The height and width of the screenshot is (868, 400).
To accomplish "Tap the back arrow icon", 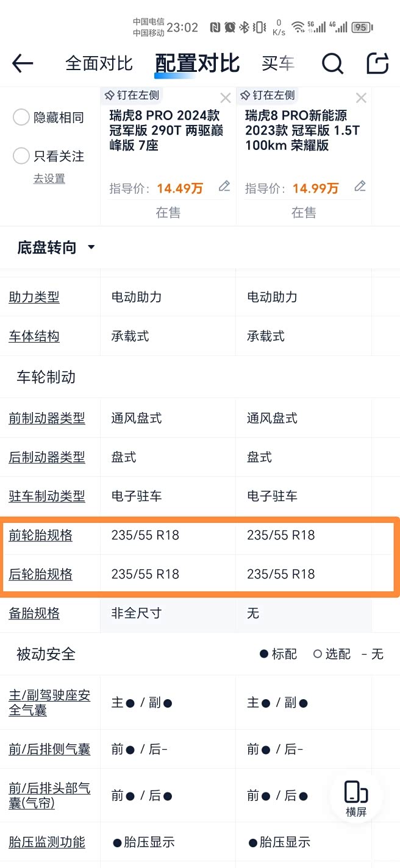I will (x=23, y=63).
